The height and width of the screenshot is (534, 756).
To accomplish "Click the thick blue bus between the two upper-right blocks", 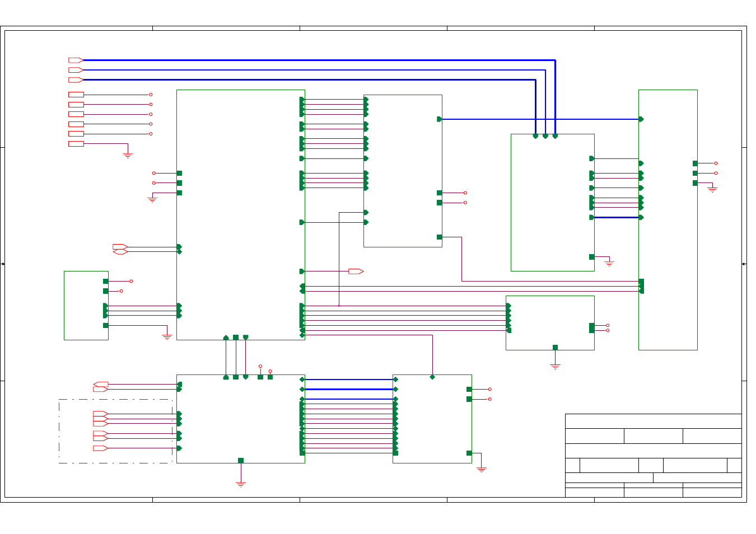I will [617, 217].
